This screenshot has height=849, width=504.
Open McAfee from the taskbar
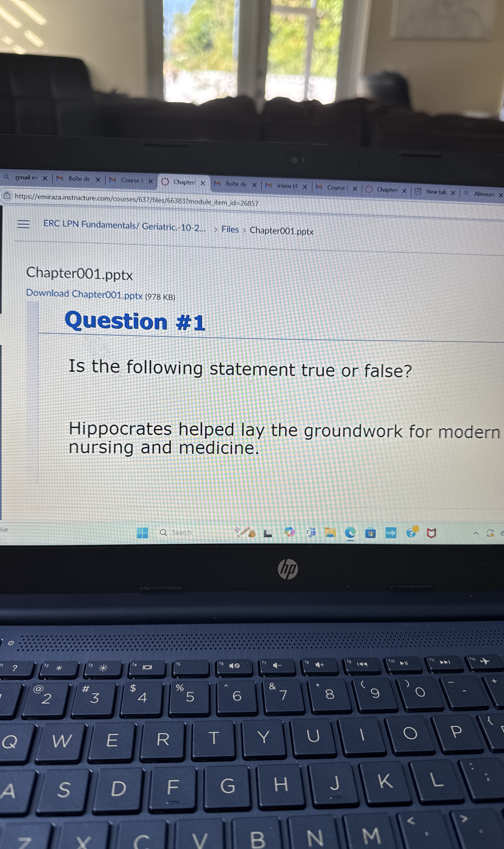click(431, 533)
